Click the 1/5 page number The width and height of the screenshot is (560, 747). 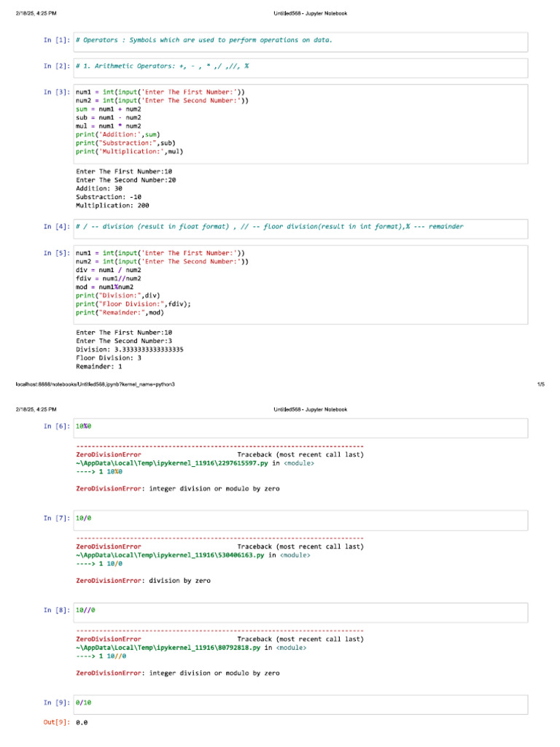[540, 384]
